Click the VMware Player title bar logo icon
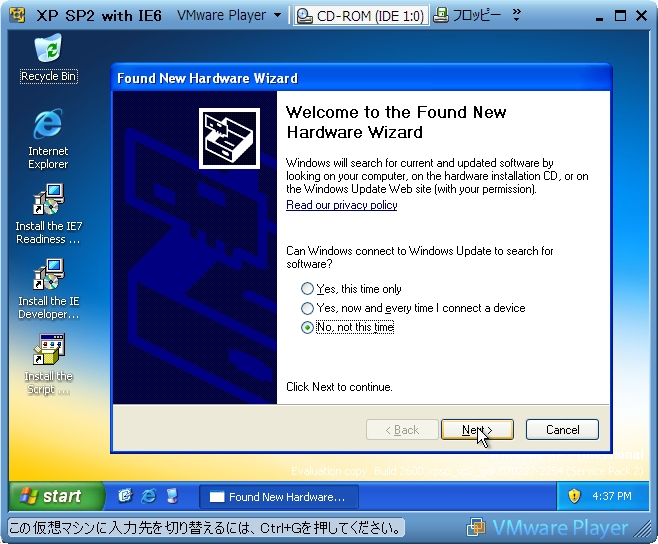This screenshot has width=658, height=544. pyautogui.click(x=18, y=16)
